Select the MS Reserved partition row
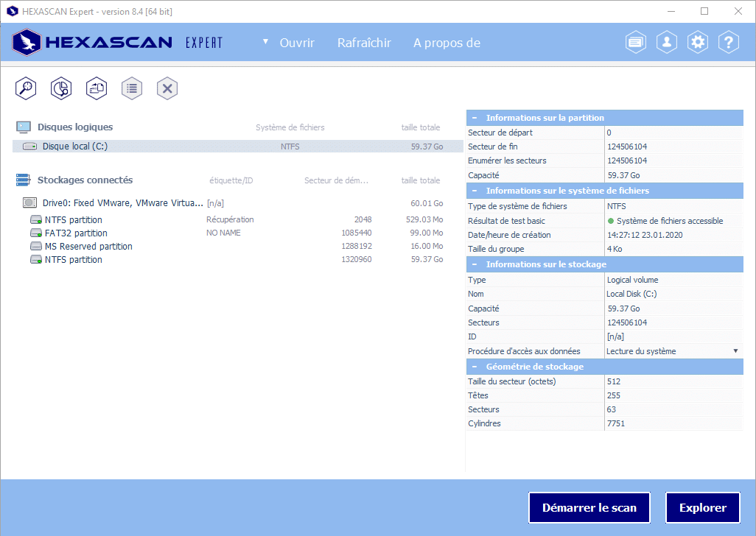 [237, 246]
